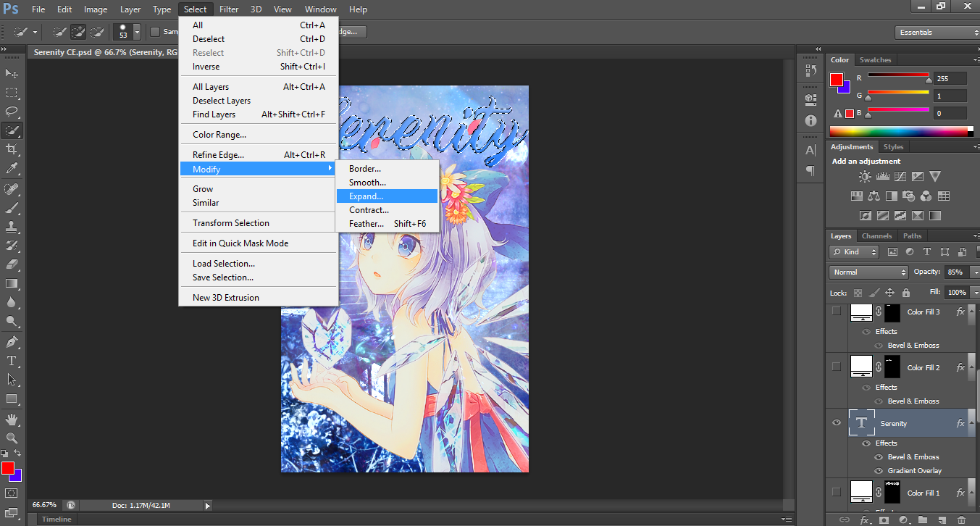This screenshot has width=980, height=526.
Task: Open the Fill slider dropdown arrow
Action: click(x=975, y=293)
